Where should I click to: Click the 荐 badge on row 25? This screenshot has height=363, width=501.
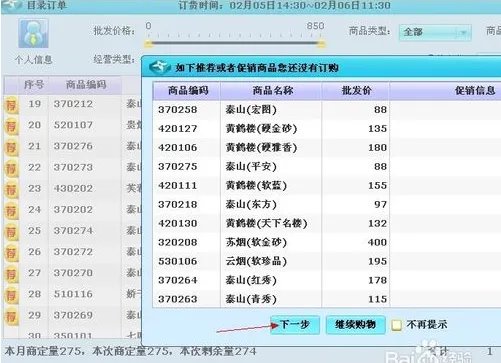tap(11, 232)
